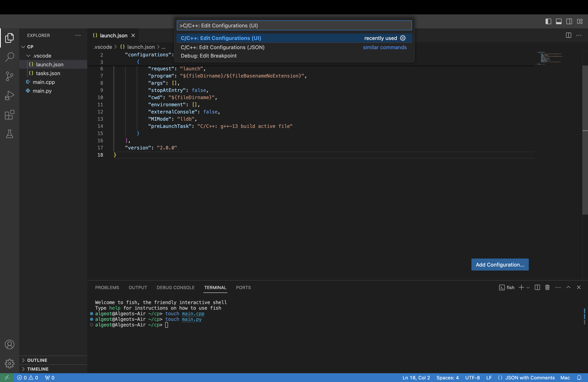Click the Add Configuration button

pyautogui.click(x=500, y=264)
